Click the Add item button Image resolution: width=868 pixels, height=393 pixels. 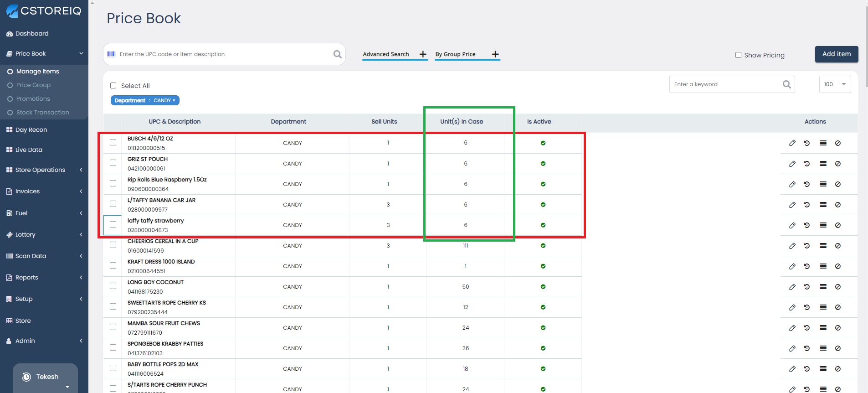(837, 54)
